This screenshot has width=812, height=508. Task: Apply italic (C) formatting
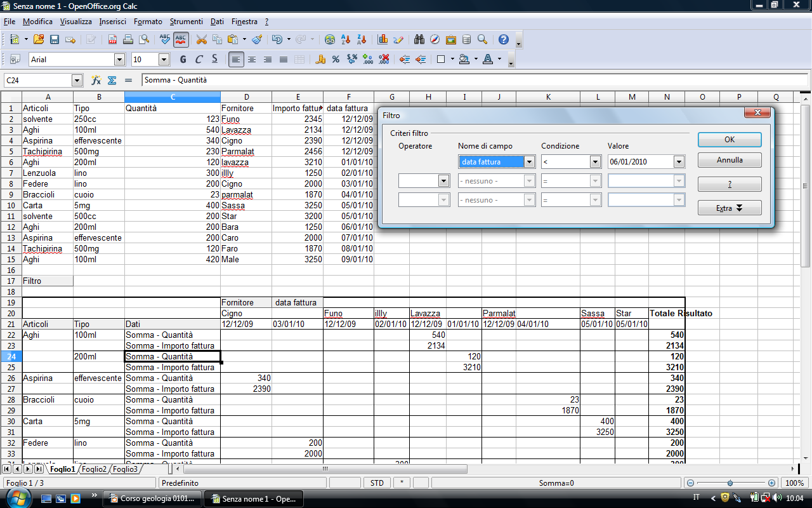[x=199, y=59]
